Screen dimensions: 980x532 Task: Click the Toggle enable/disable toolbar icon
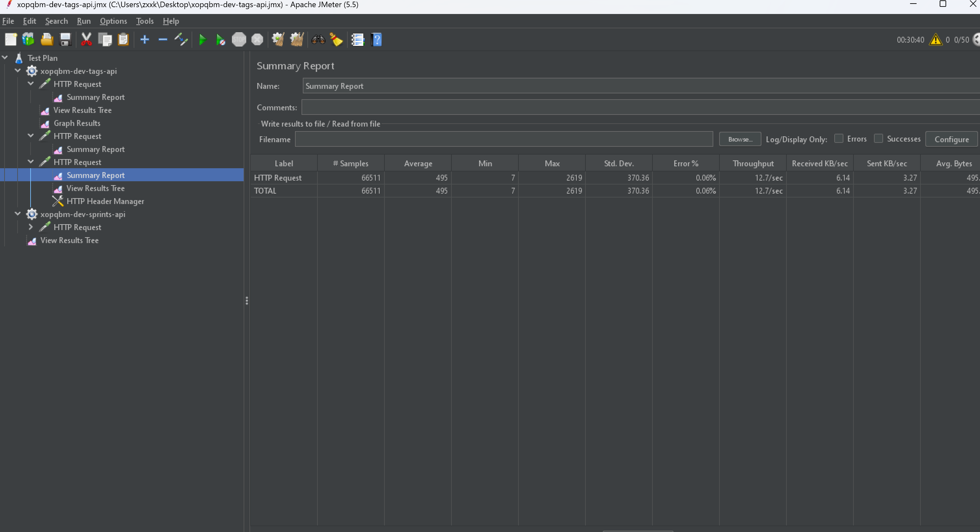(x=181, y=40)
